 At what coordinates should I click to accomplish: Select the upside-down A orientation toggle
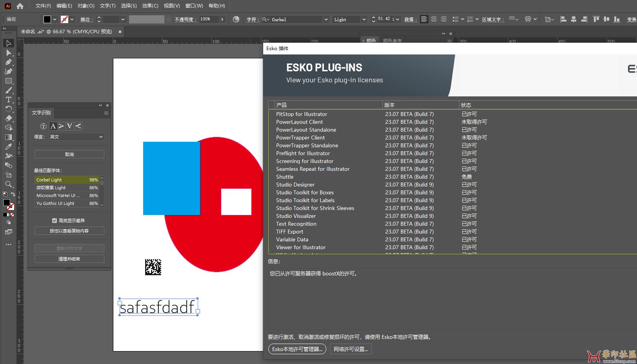(x=69, y=126)
